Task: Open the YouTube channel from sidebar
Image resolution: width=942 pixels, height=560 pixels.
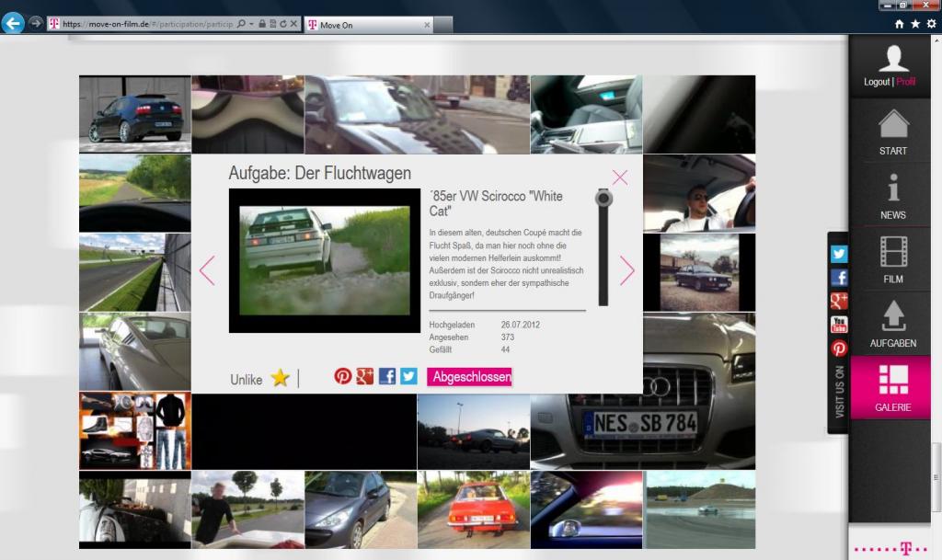Action: point(839,325)
